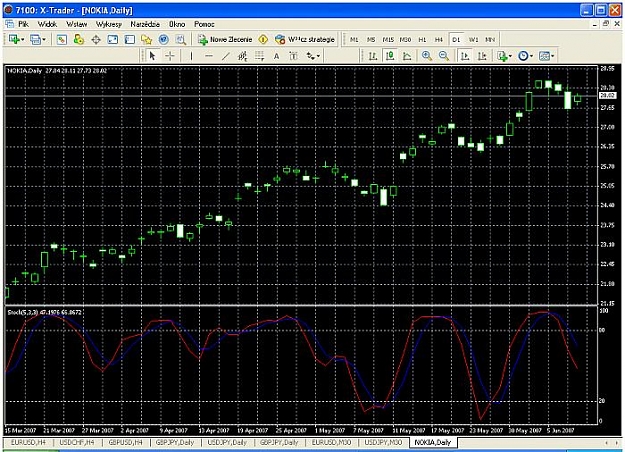Switch chart to candlesticks type

[x=390, y=56]
